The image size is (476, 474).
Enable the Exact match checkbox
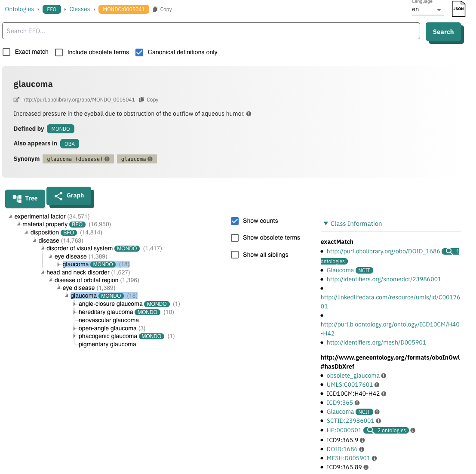click(x=6, y=52)
